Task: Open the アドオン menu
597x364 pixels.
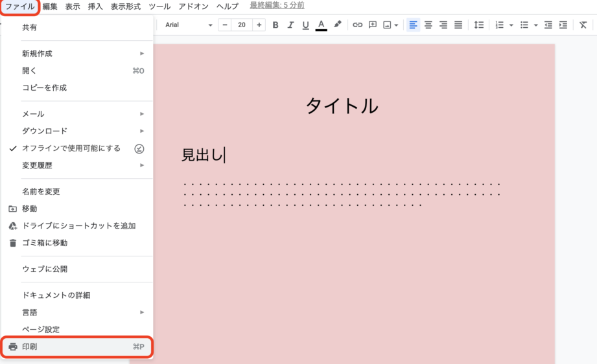Action: click(193, 7)
